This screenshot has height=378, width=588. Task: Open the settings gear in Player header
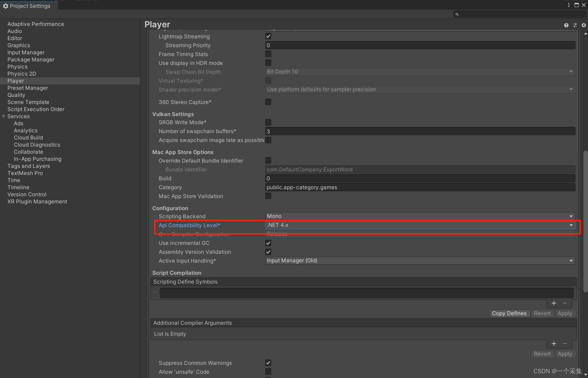coord(583,25)
